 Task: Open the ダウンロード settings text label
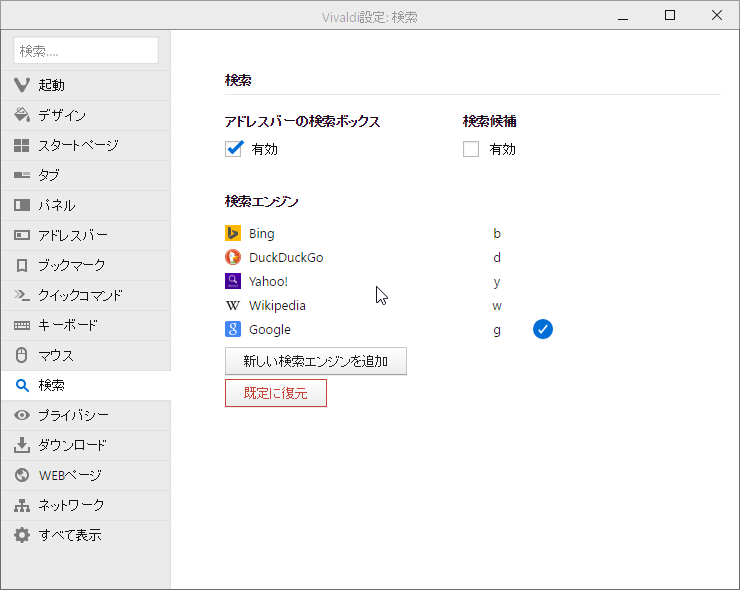click(x=73, y=445)
